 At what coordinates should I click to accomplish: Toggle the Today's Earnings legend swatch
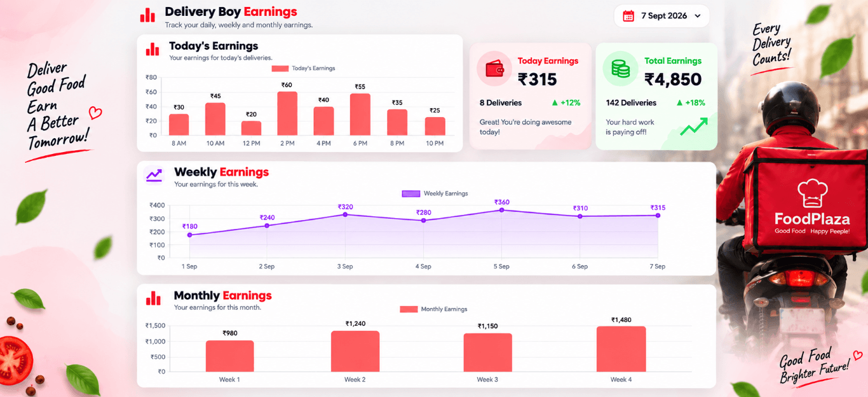tap(280, 68)
